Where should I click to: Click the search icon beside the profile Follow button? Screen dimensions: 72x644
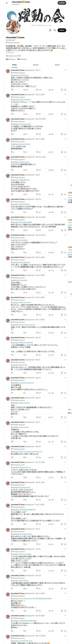point(55,30)
